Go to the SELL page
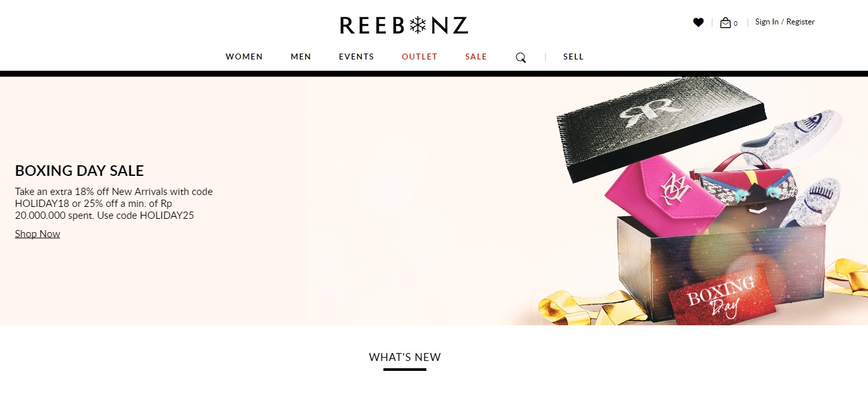 click(573, 57)
